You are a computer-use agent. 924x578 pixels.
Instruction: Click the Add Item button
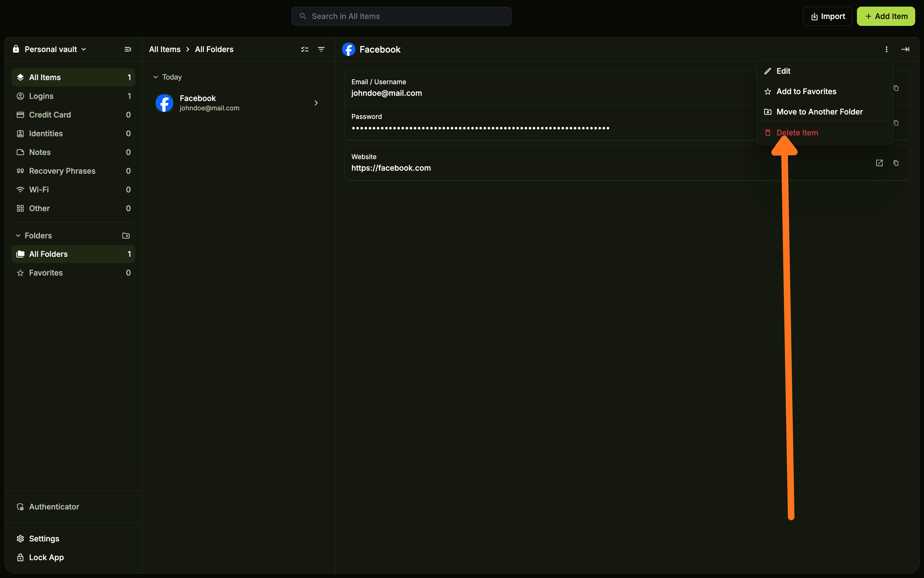[886, 16]
